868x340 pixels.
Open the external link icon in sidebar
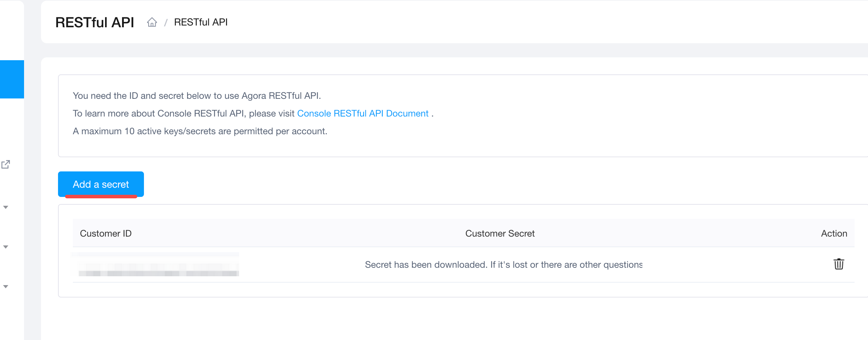pyautogui.click(x=6, y=164)
